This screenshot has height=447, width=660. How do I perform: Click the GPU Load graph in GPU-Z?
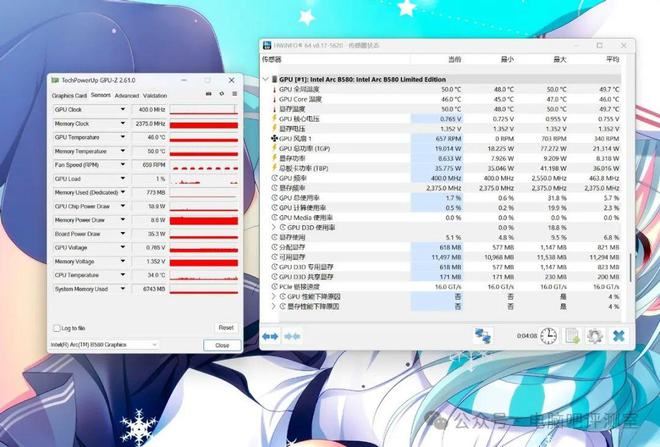coord(204,179)
